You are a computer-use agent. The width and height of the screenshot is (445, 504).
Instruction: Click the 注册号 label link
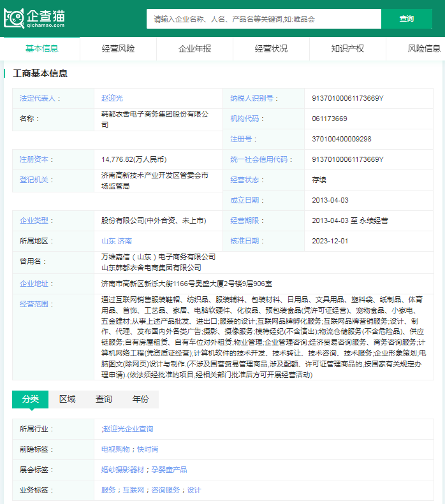[241, 139]
